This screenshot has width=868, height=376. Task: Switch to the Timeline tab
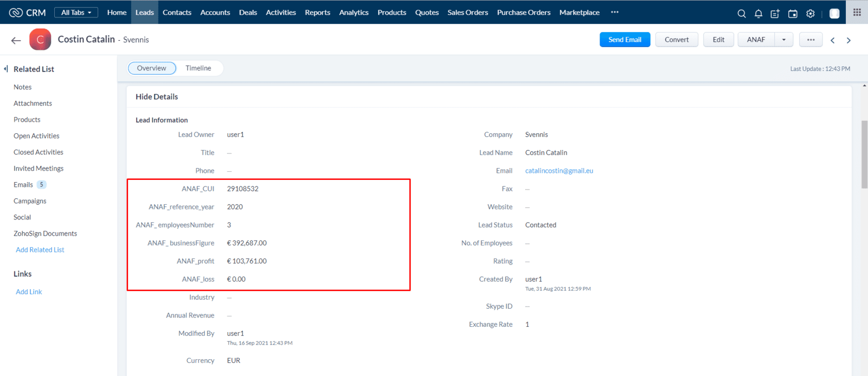(x=199, y=68)
